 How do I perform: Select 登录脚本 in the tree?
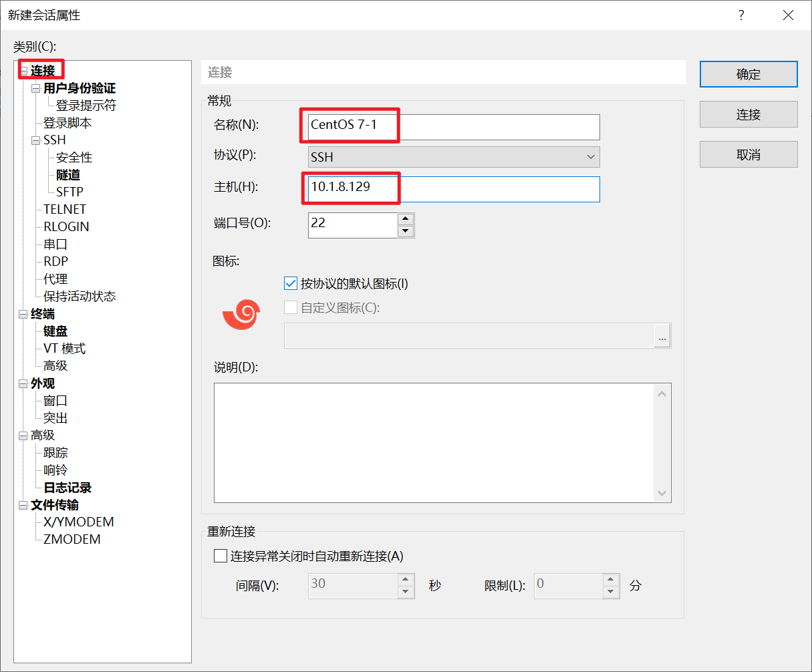[67, 123]
